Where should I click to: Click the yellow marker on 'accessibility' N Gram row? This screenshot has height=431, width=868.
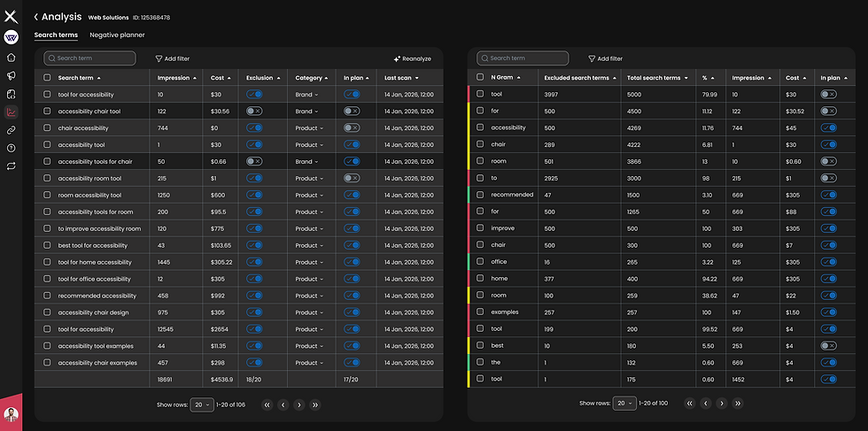469,127
